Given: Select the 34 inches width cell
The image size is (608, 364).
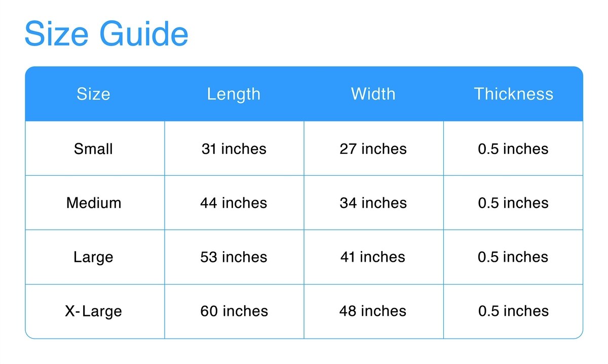Looking at the screenshot, I should pyautogui.click(x=373, y=203).
